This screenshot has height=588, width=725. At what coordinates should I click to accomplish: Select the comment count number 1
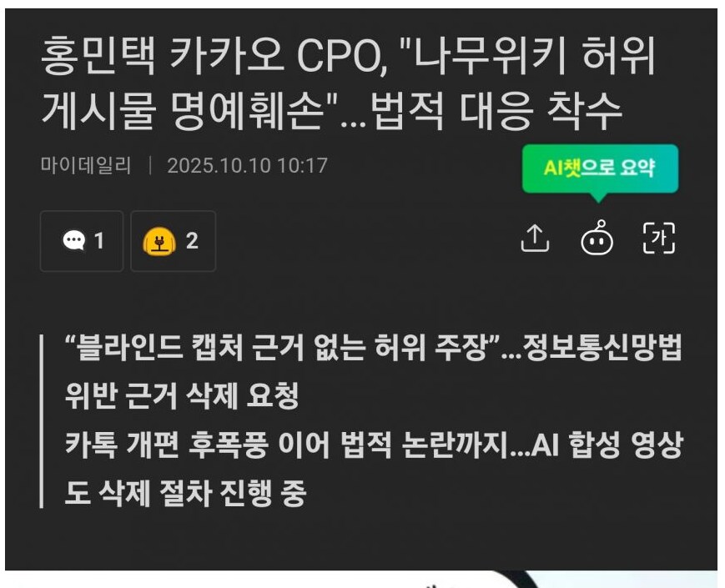tap(99, 241)
